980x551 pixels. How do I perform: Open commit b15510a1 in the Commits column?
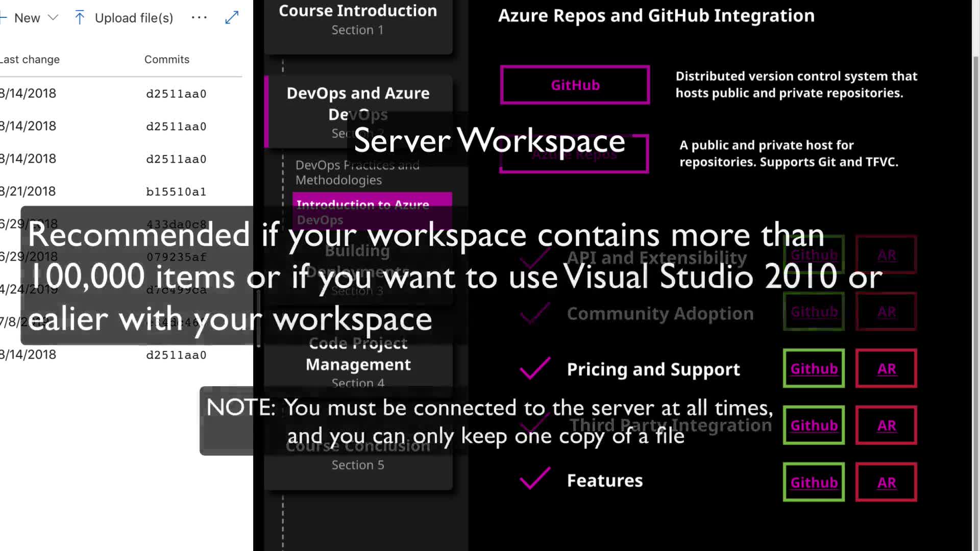pos(176,192)
